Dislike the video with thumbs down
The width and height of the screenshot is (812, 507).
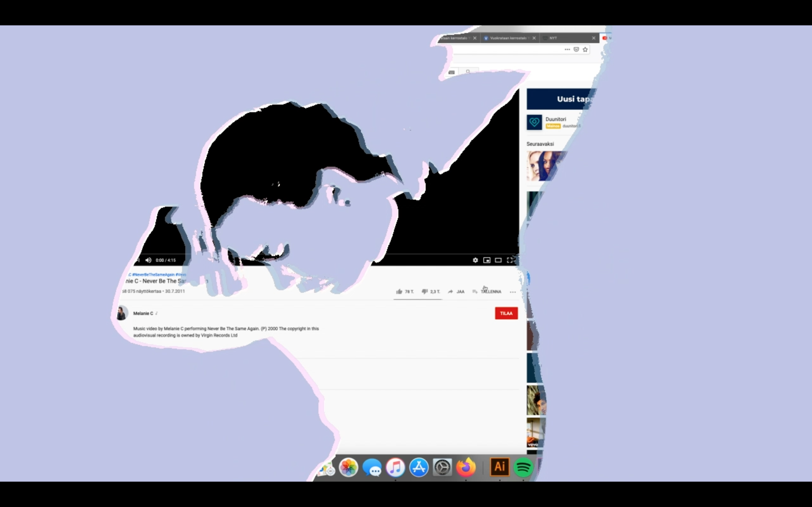425,292
